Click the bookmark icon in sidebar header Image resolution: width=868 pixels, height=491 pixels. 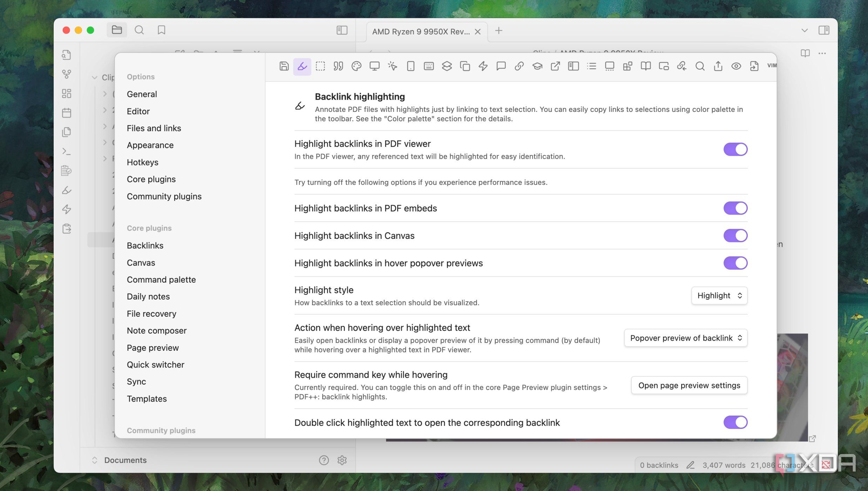(161, 30)
